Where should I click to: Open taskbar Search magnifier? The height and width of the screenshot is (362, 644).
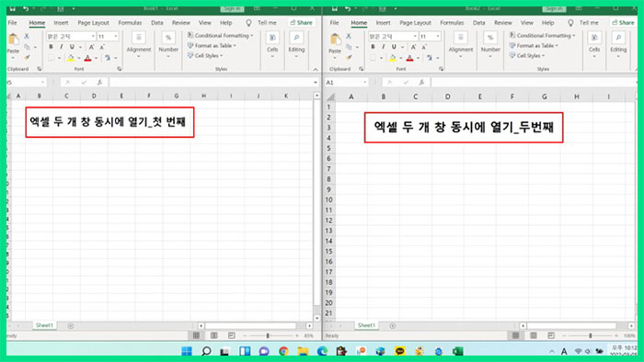[206, 351]
